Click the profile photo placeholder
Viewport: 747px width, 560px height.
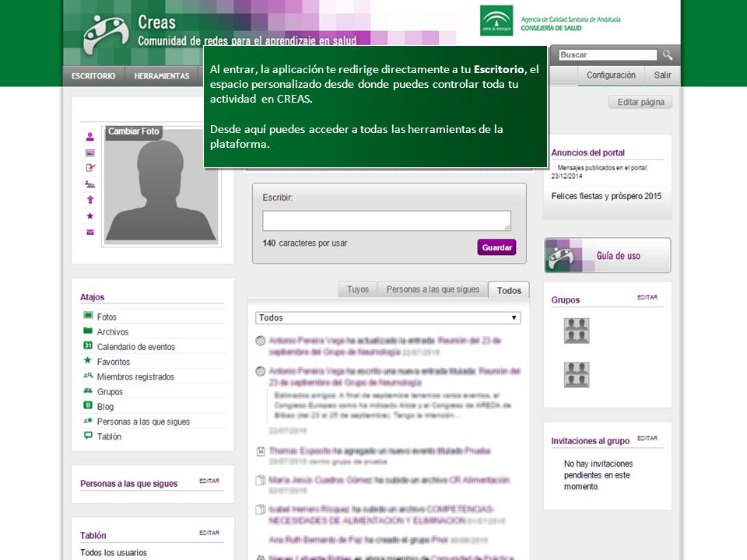[161, 187]
